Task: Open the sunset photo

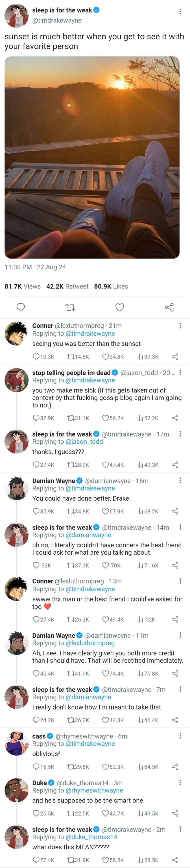Action: pos(92,157)
